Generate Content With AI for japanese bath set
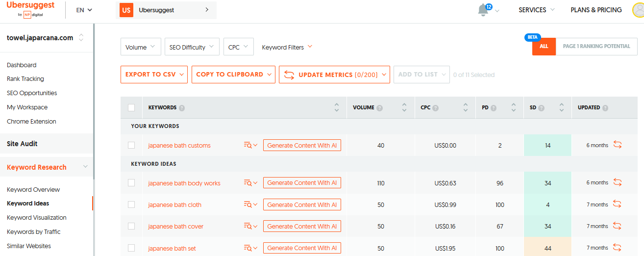Screen dimensions: 644x256 pyautogui.click(x=302, y=248)
